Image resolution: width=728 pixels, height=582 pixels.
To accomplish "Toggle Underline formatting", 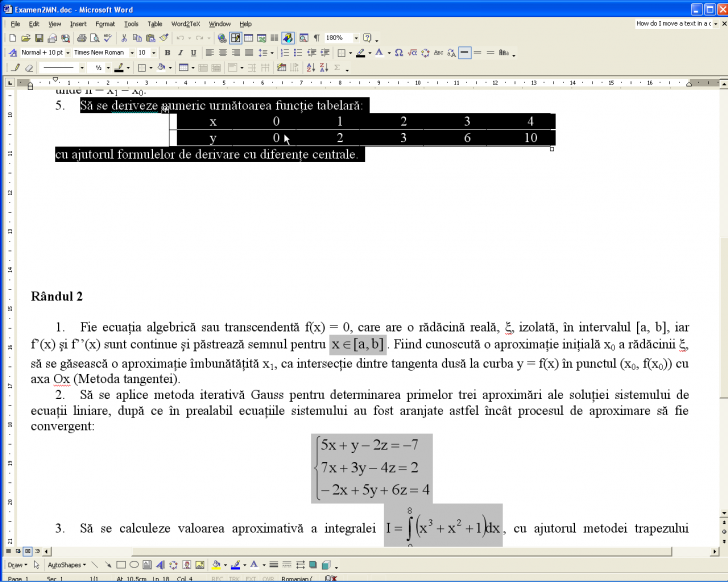I will click(193, 53).
